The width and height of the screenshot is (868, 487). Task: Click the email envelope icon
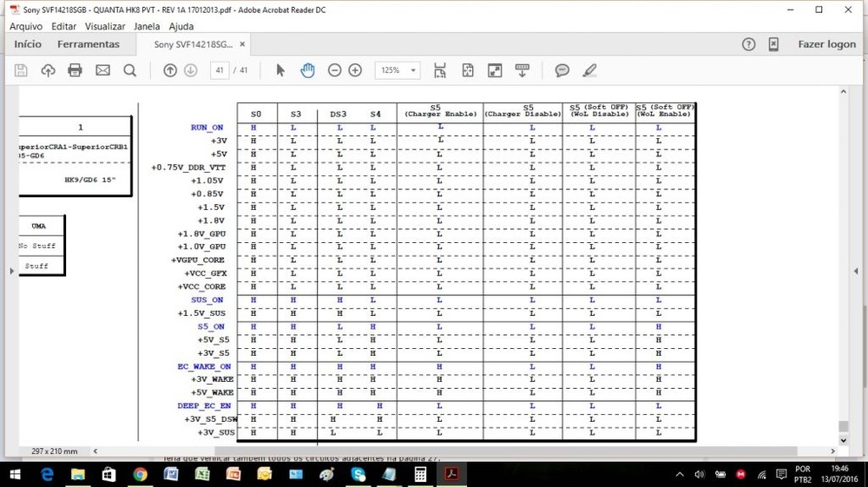pos(102,70)
